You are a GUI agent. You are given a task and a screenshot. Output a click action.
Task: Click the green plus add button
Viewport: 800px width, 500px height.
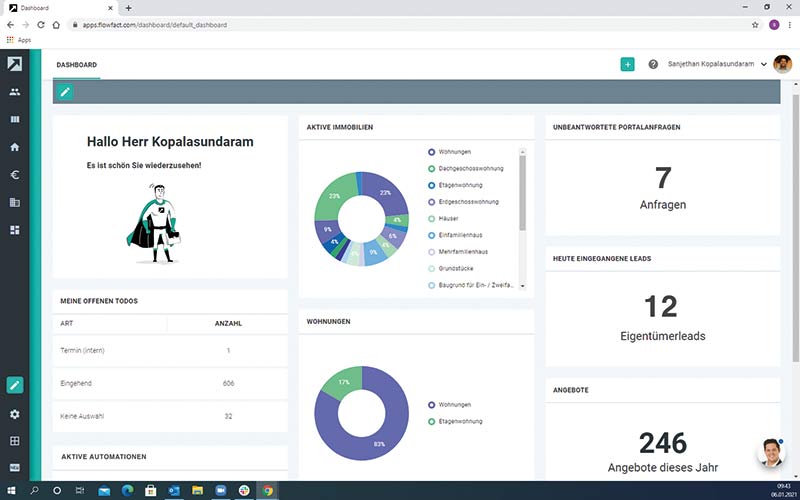click(628, 64)
